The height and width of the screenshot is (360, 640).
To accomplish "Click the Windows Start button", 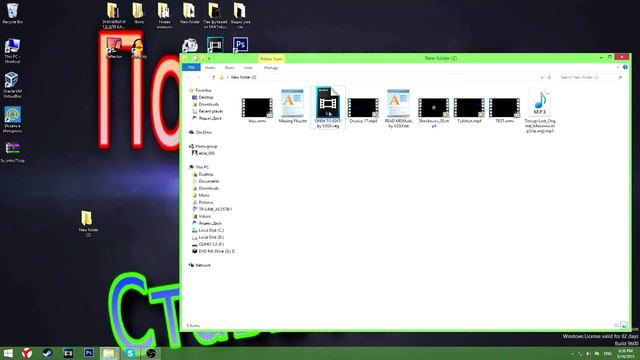I will pyautogui.click(x=8, y=353).
